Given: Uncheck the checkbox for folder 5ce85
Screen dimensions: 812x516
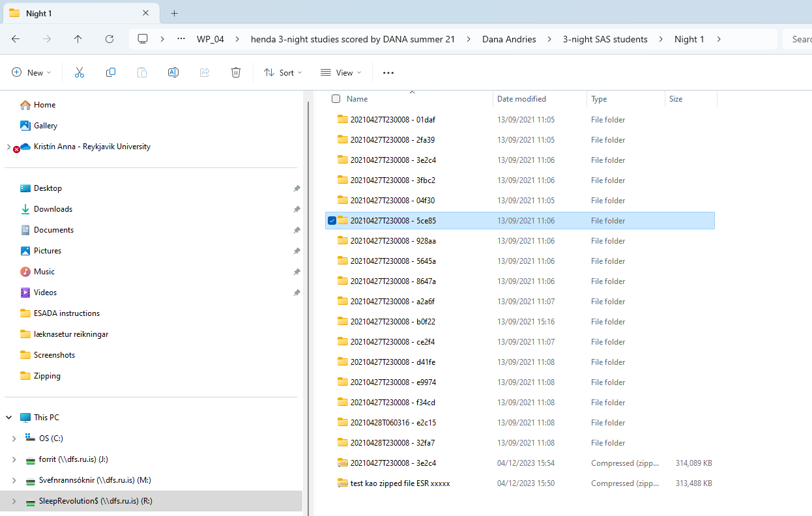Looking at the screenshot, I should [332, 221].
